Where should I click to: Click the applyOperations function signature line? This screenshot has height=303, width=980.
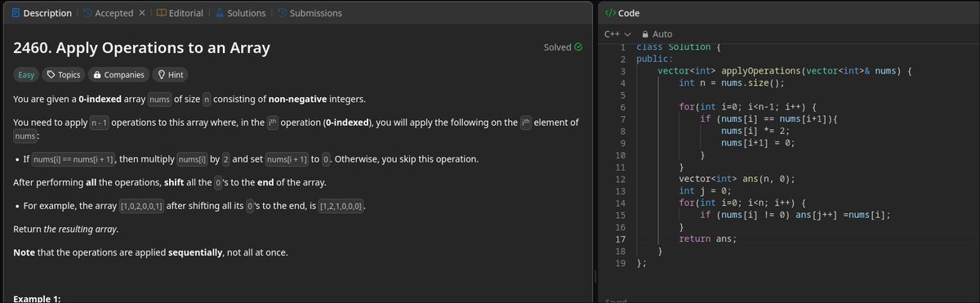(784, 70)
